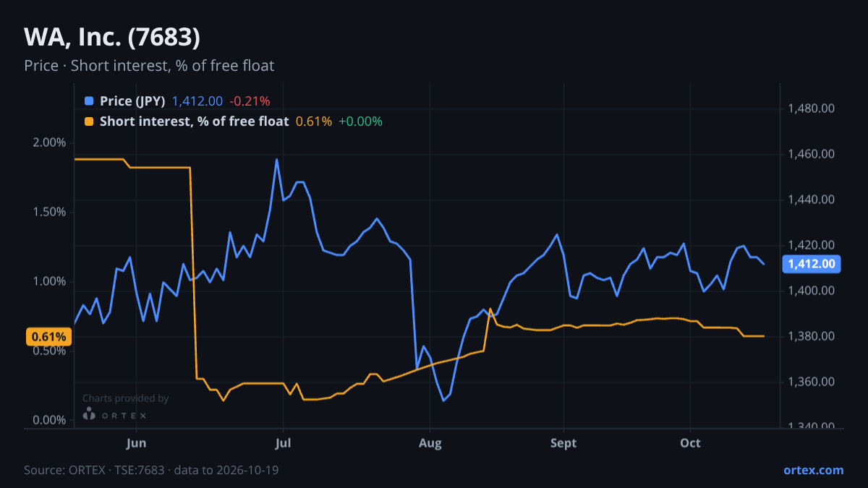The image size is (868, 488).
Task: Click the 2.00% left axis label
Action: tap(50, 142)
